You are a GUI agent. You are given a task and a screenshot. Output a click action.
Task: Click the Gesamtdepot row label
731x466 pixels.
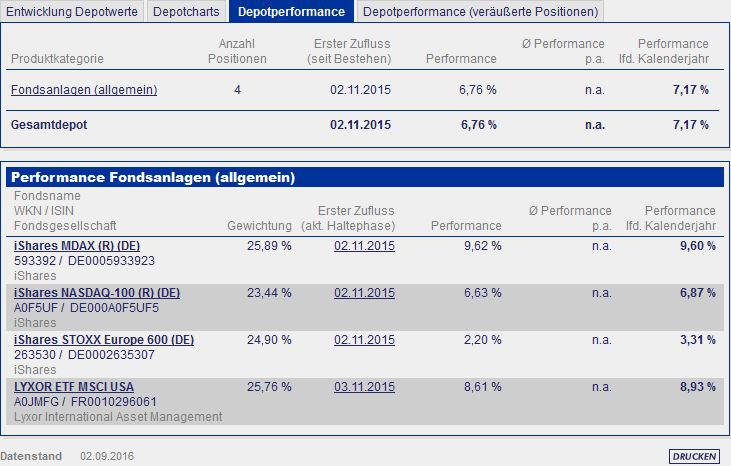coord(49,125)
